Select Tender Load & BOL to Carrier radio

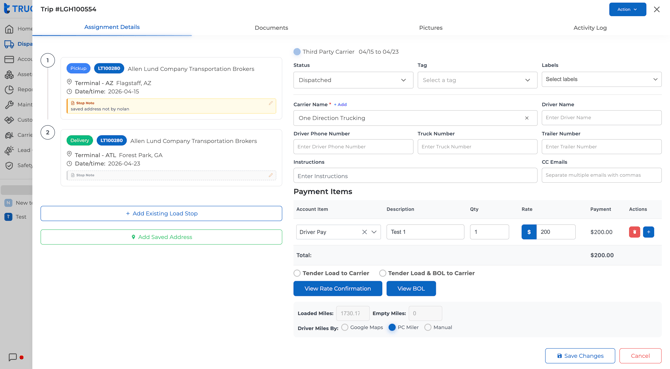tap(382, 273)
